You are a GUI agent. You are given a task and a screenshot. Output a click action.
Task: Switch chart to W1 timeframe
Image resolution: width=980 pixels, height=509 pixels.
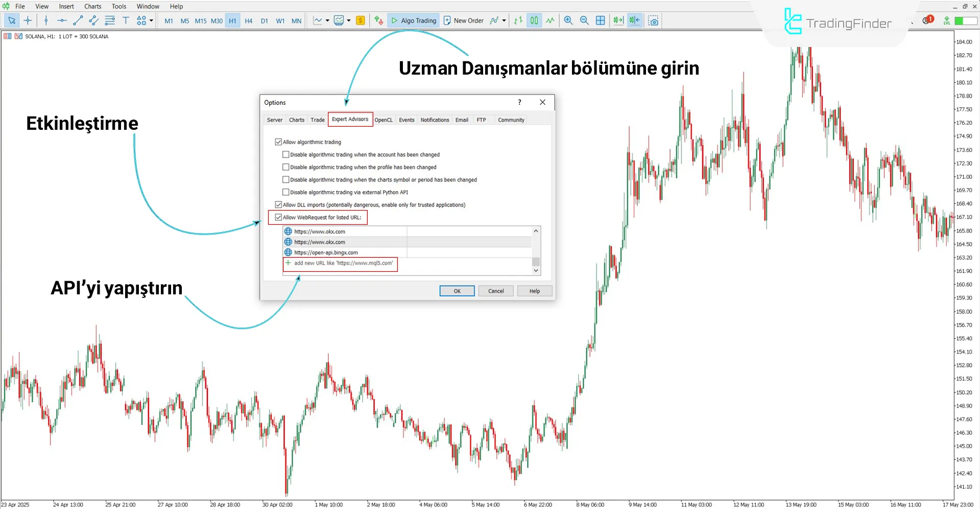coord(280,21)
